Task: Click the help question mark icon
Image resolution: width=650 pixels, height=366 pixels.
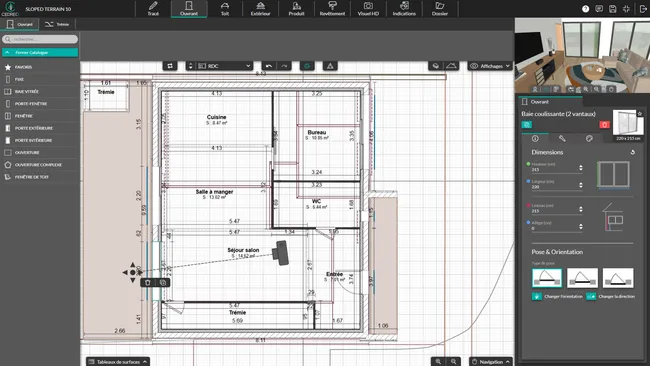Action: tap(585, 9)
